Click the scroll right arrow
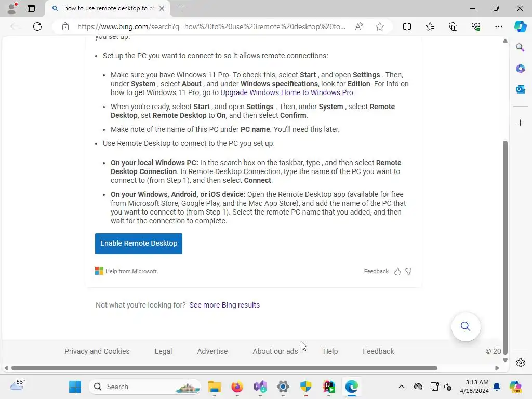 tap(497, 368)
